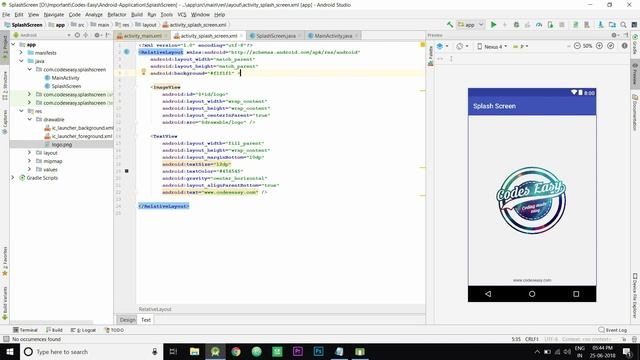
Task: Click scroll from source target icon in Project panel
Action: pos(77,36)
